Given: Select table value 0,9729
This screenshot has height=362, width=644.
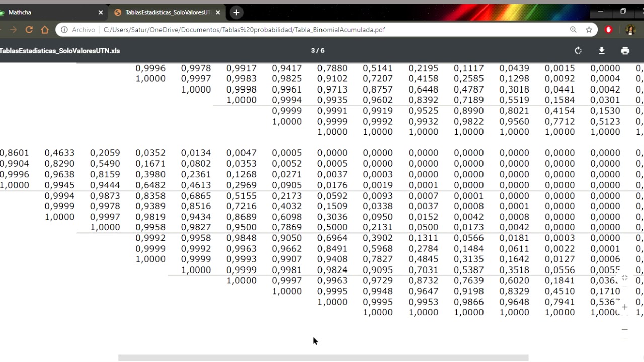Looking at the screenshot, I should coord(377,281).
